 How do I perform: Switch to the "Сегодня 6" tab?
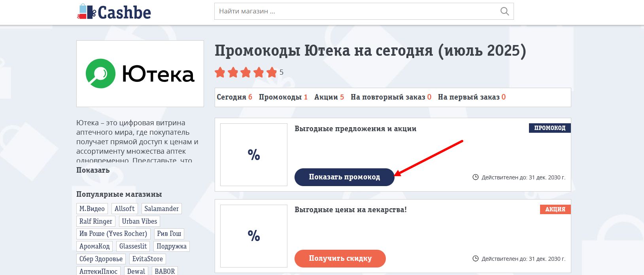(x=234, y=97)
